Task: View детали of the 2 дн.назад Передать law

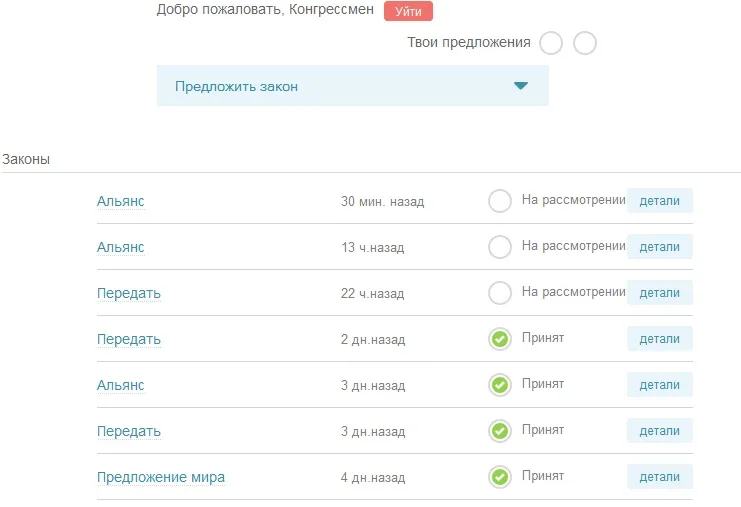Action: click(659, 339)
